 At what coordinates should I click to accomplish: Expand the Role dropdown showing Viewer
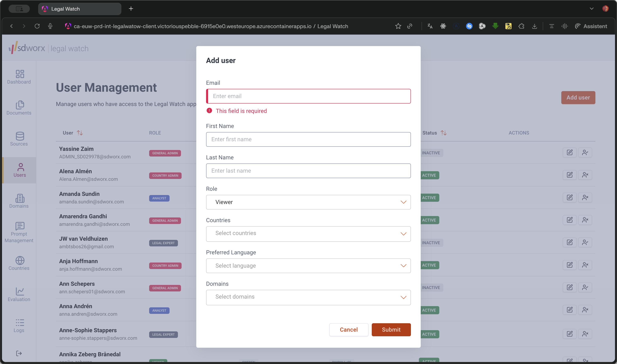coord(308,202)
